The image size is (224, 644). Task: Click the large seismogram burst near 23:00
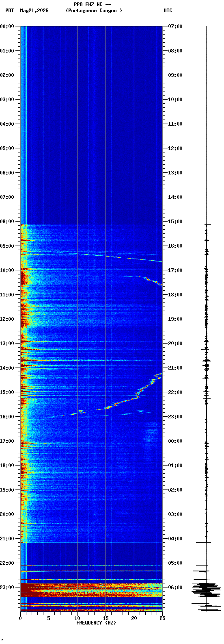pyautogui.click(x=207, y=590)
